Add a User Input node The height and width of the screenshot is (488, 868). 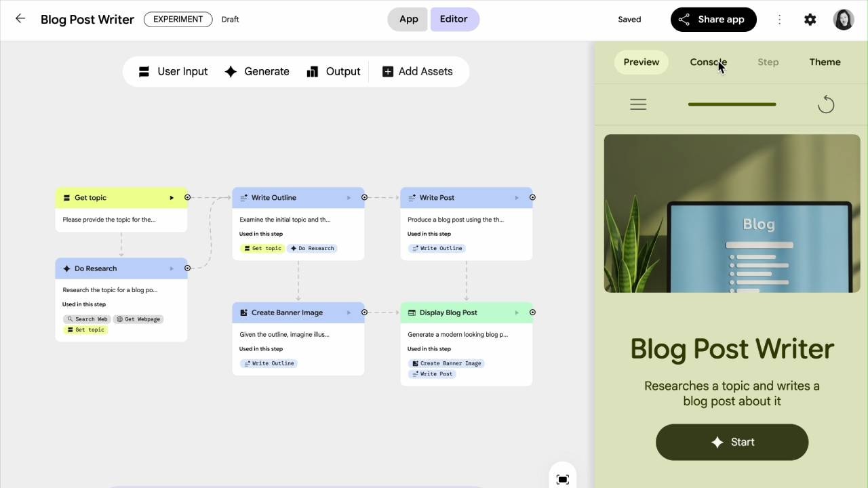(x=173, y=71)
